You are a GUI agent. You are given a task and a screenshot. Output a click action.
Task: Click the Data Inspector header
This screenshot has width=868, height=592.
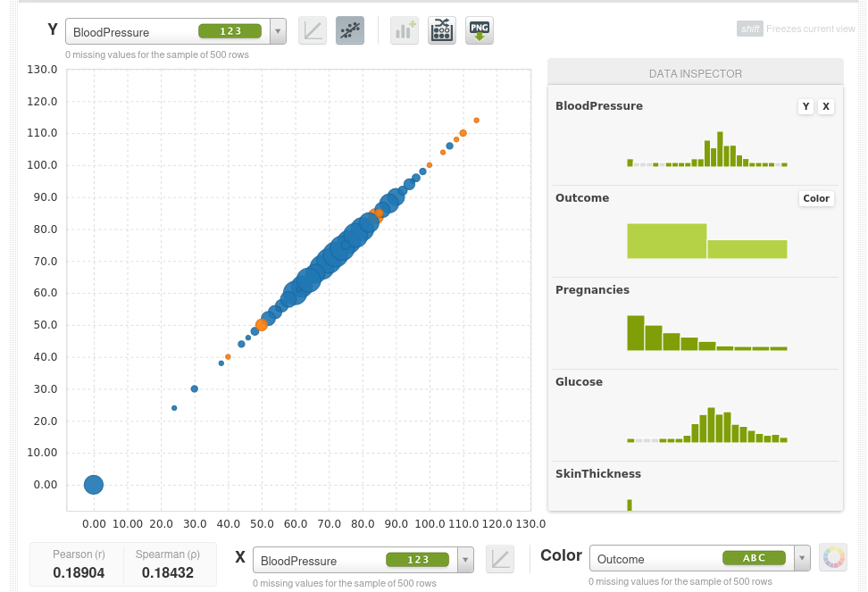[x=695, y=73]
